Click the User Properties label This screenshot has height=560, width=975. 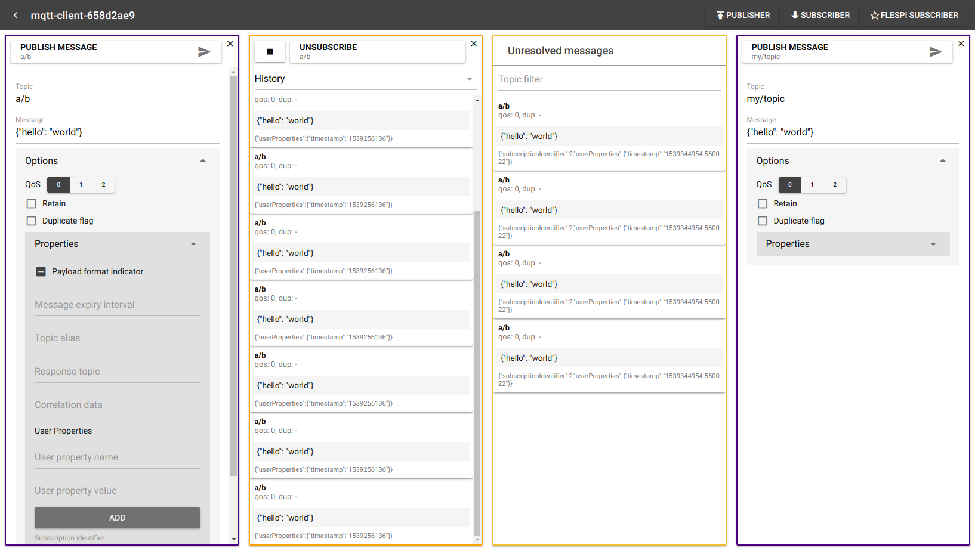coord(63,431)
